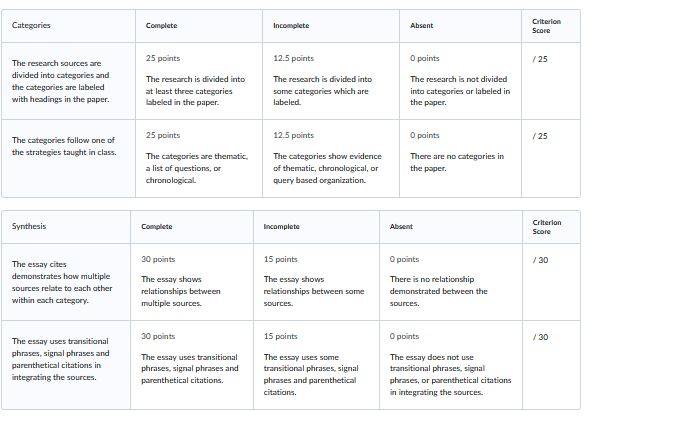Choose 25 points Complete for 'categories are thematic'
Viewport: 675px width, 421px height.
(x=199, y=158)
